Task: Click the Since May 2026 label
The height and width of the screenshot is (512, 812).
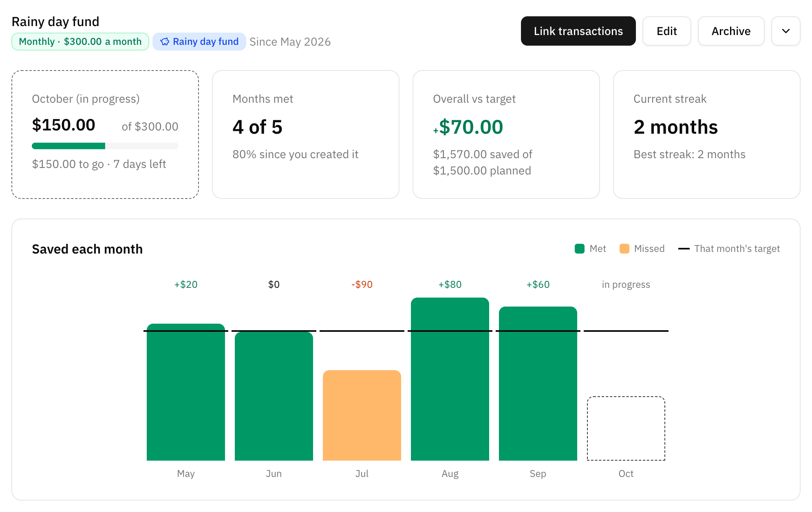Action: [x=290, y=42]
